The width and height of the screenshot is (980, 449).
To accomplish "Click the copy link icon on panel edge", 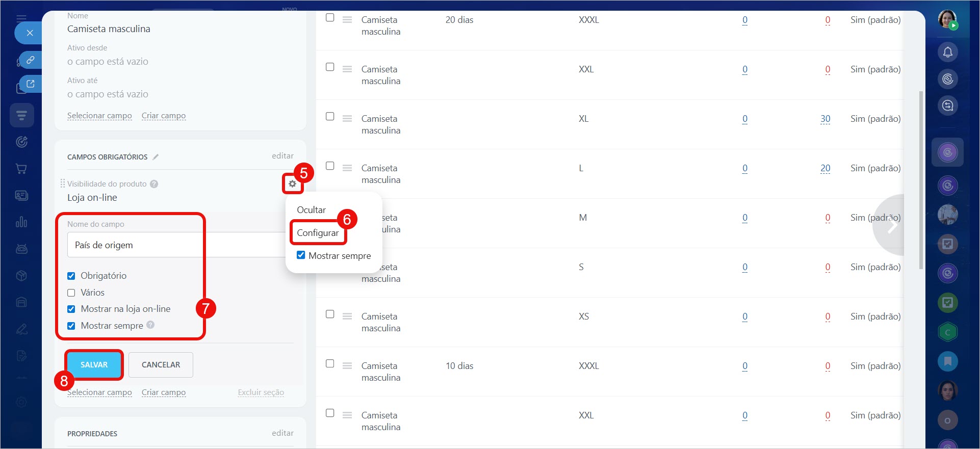I will coord(30,60).
